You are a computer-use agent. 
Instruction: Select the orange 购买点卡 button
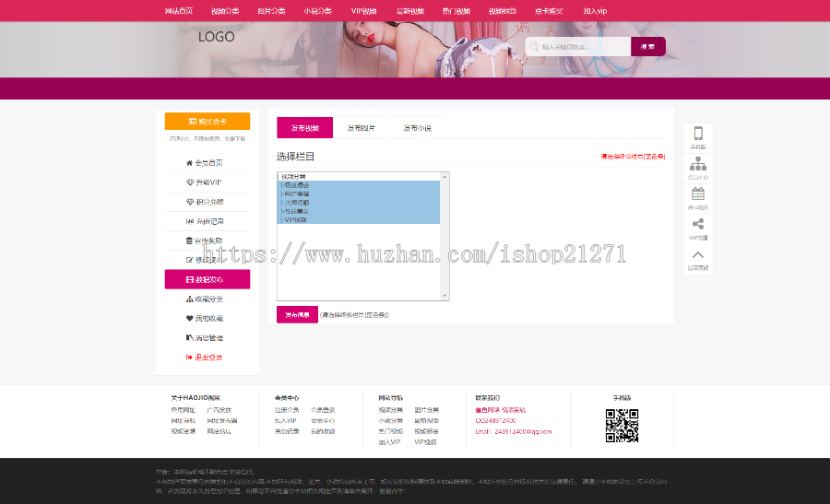(207, 121)
